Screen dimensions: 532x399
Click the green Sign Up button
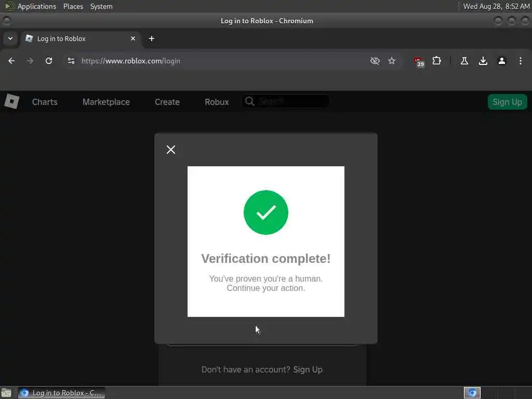507,102
